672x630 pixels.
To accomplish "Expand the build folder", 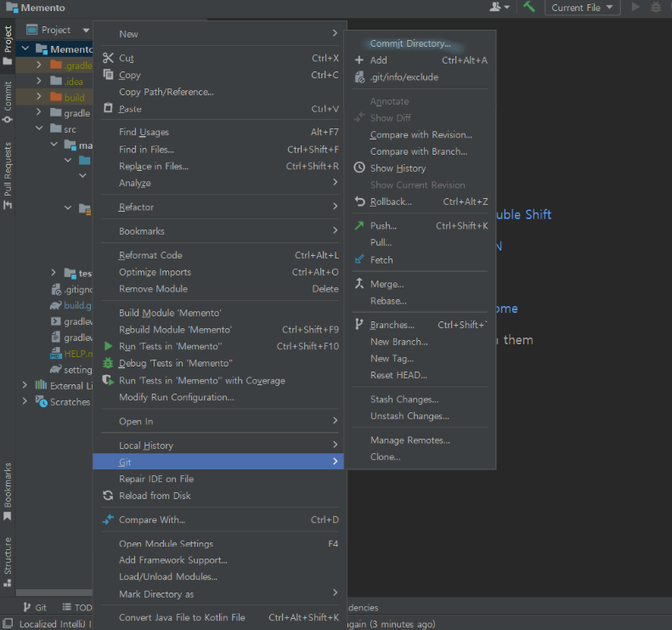I will pos(39,96).
